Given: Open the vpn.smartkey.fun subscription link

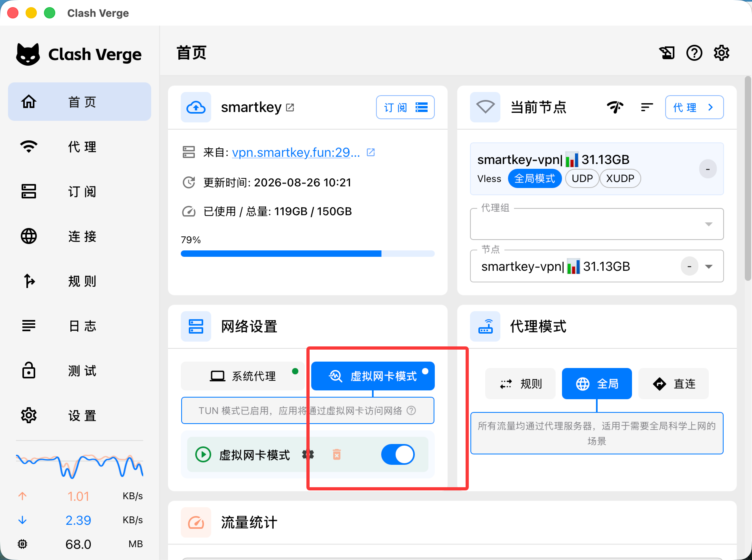Looking at the screenshot, I should point(296,152).
